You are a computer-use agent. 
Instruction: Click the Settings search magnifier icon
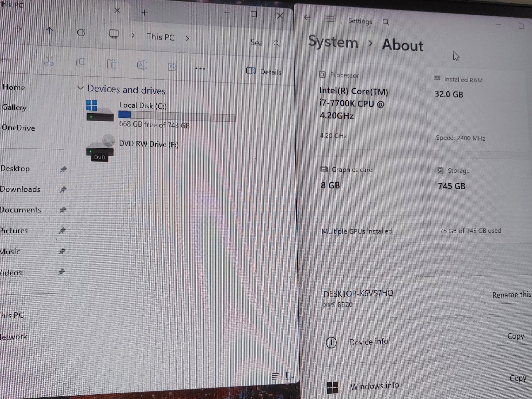[386, 22]
